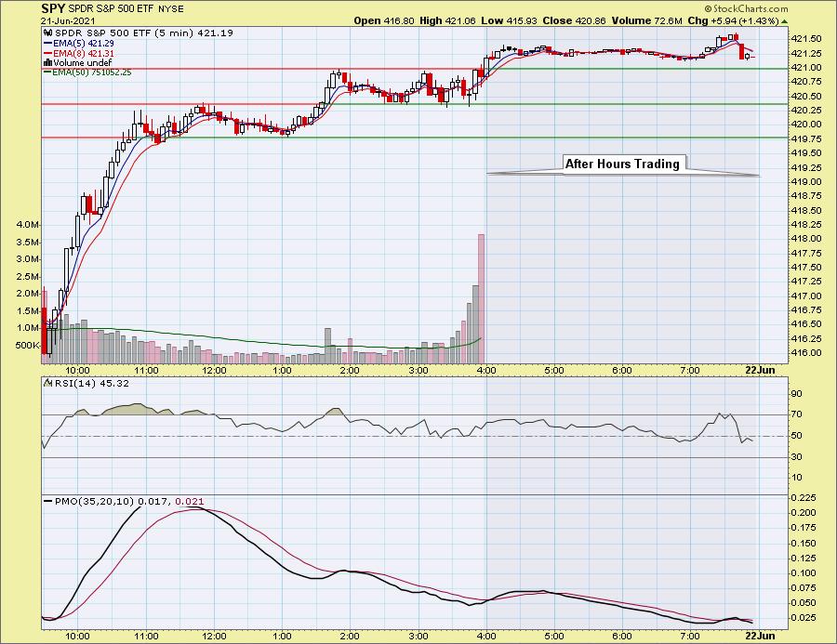The image size is (837, 644).
Task: Select the 'EMA(50) 751052.25' legend text
Action: 91,72
